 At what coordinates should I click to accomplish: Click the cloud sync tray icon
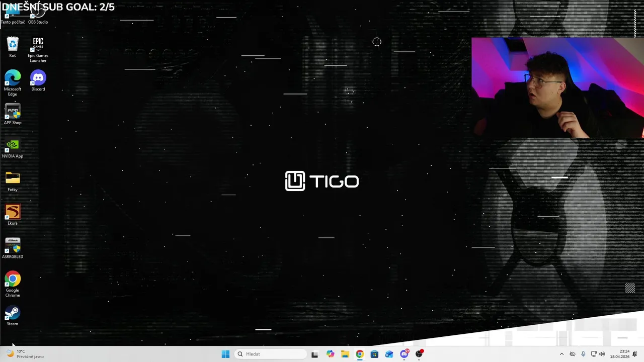[x=573, y=354]
